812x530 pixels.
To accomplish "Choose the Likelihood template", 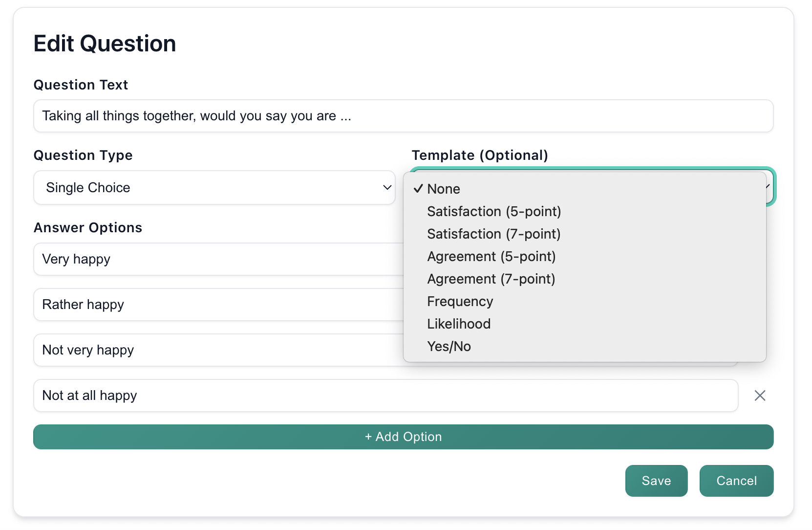I will pos(585,324).
